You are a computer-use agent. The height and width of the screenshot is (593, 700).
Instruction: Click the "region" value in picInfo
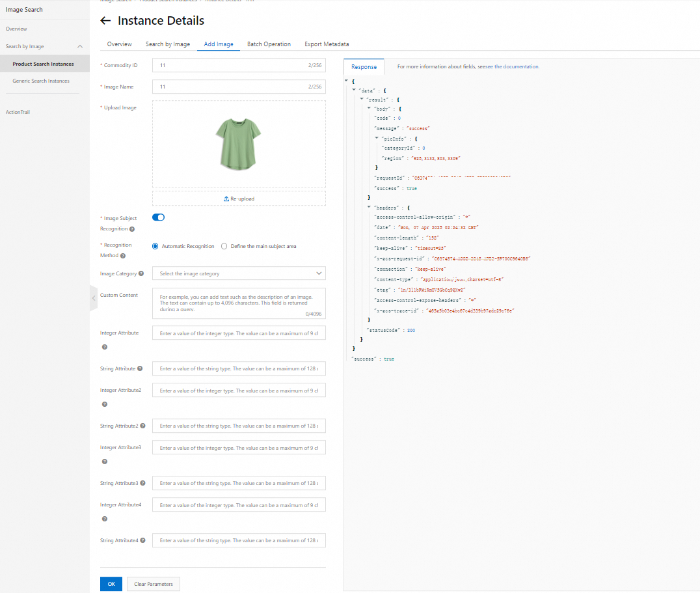coord(435,159)
